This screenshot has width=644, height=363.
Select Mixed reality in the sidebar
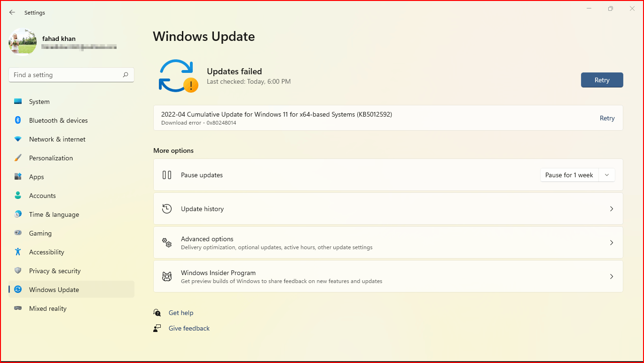pos(47,308)
